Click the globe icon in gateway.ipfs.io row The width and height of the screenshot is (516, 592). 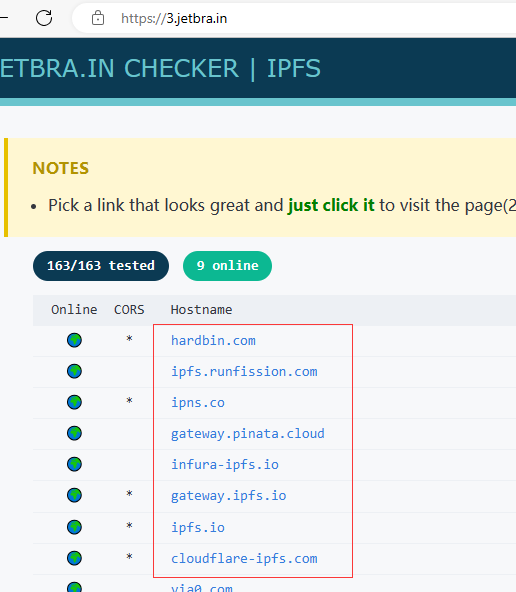(x=74, y=495)
